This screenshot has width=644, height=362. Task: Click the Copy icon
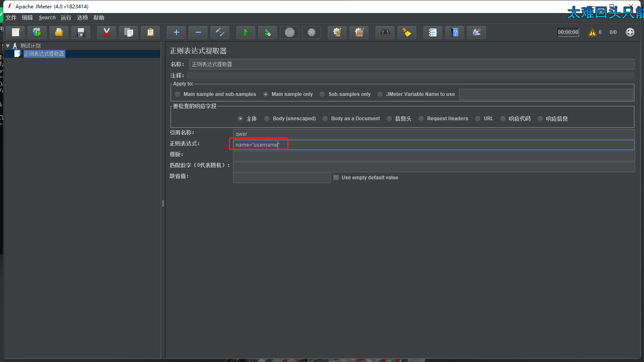click(129, 32)
